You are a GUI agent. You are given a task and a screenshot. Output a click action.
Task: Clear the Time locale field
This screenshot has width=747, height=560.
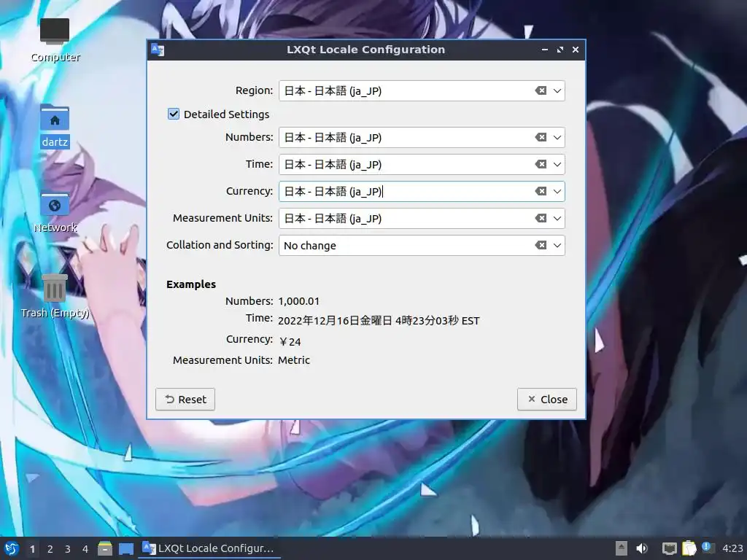(x=541, y=164)
